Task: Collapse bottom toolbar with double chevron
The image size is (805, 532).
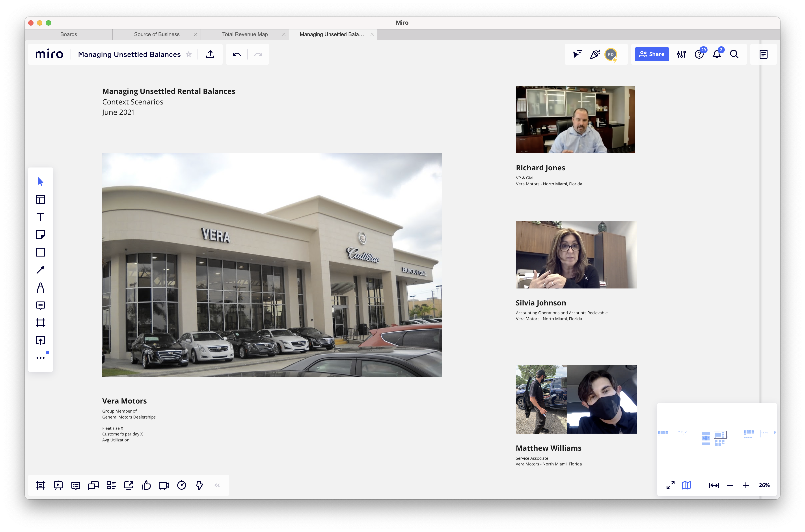Action: 217,485
